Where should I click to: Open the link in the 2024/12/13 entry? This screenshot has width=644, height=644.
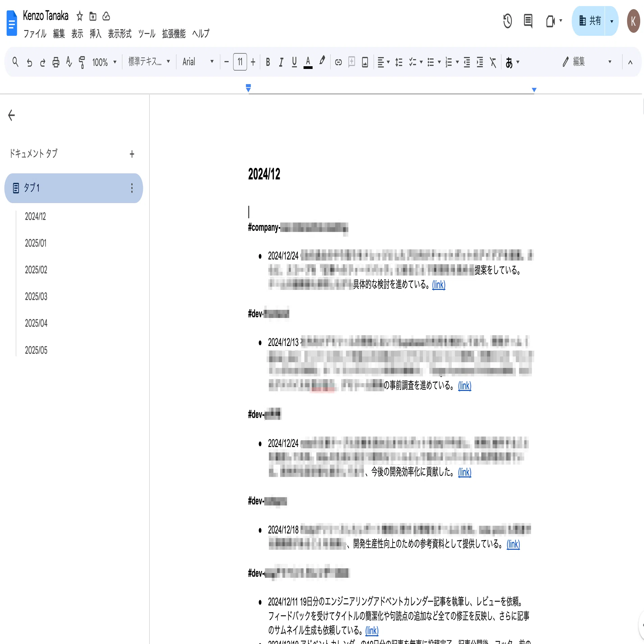click(x=465, y=386)
